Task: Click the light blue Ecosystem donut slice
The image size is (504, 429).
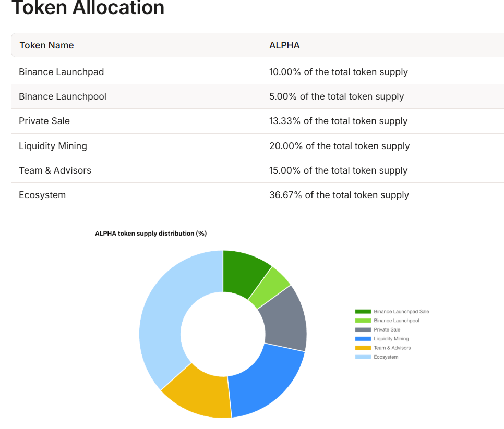Action: click(x=164, y=318)
